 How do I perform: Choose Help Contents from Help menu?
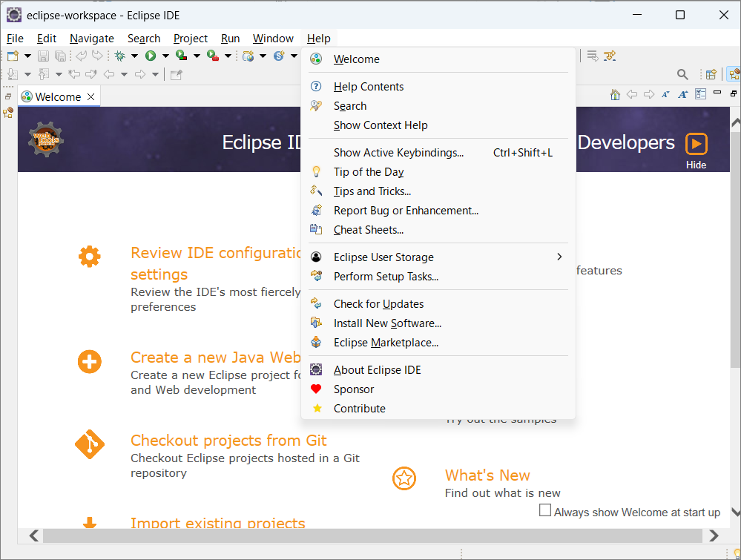tap(438, 87)
